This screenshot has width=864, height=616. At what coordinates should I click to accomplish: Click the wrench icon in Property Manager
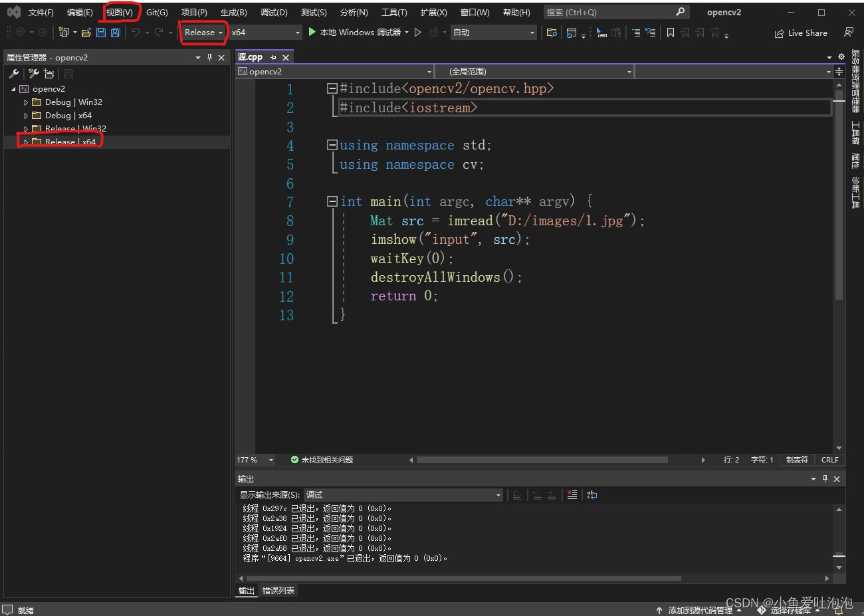click(x=14, y=74)
